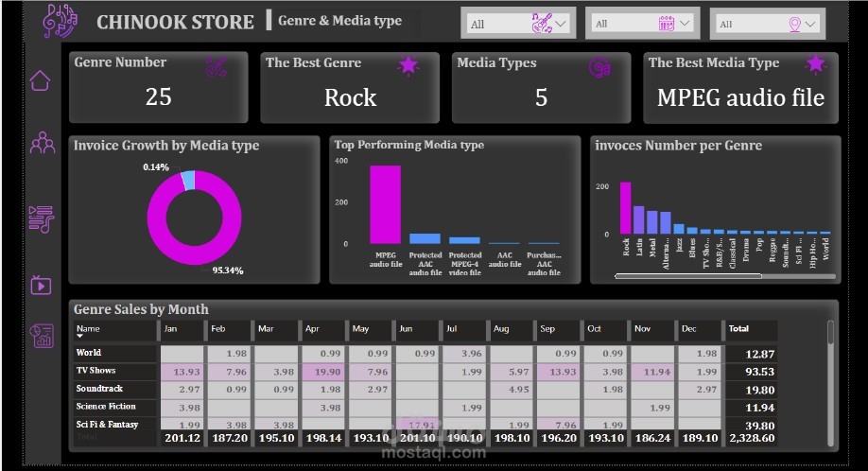
Task: Click Science Fiction November value 1.99
Action: point(651,408)
